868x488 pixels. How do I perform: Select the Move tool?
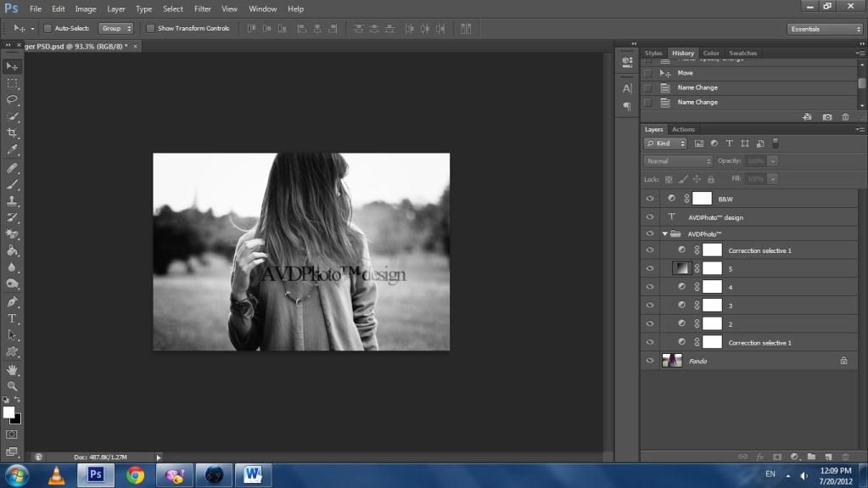click(12, 66)
